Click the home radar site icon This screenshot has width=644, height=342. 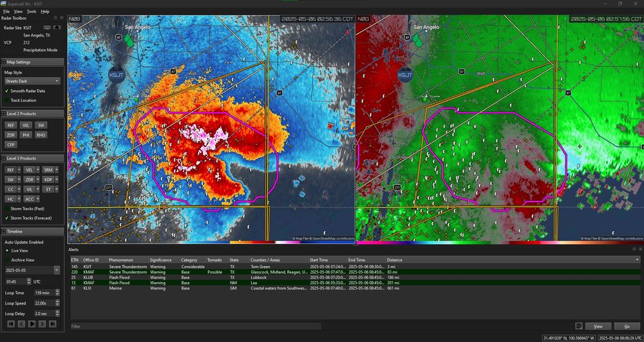point(56,28)
